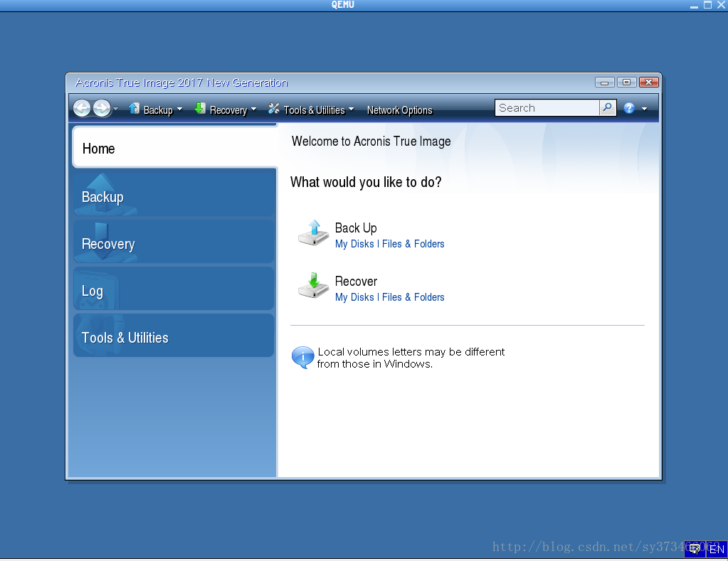Open the navigation history dropdown arrow
Screen dimensions: 728x561
coord(115,109)
